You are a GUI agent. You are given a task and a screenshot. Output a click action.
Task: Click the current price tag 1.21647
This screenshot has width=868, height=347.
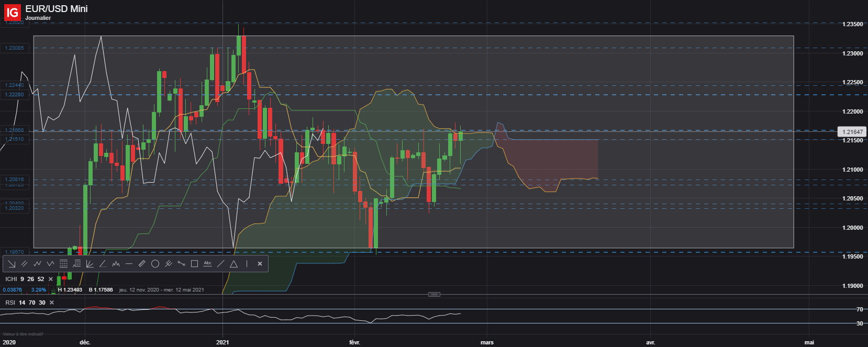coord(852,132)
